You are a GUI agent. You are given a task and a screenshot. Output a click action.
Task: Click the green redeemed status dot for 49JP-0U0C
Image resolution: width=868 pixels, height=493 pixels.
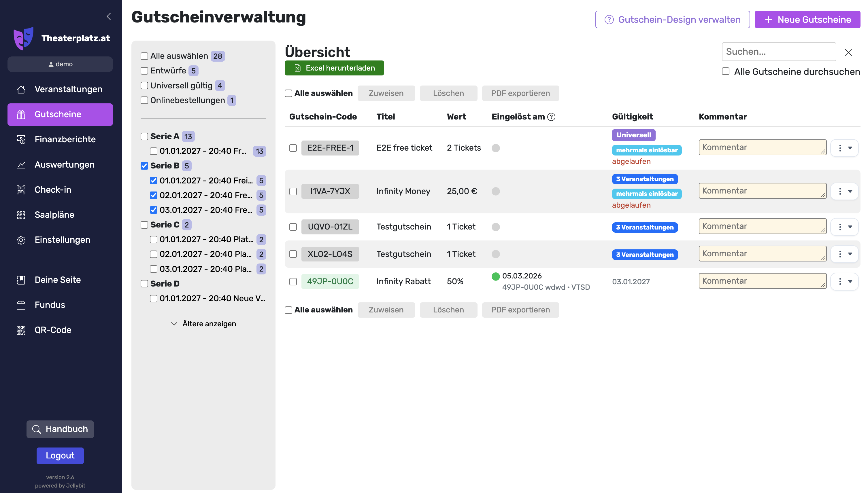[x=496, y=276]
